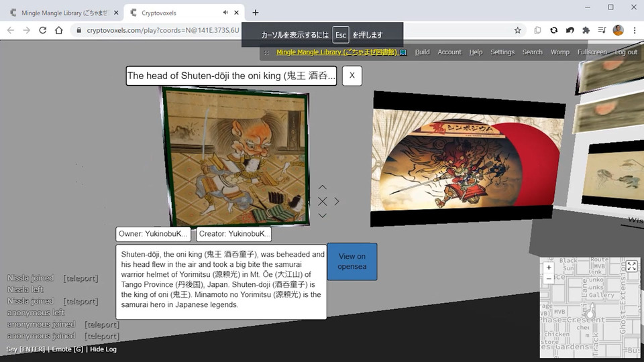The image size is (644, 362).
Task: Click Log out
Action: (x=626, y=52)
